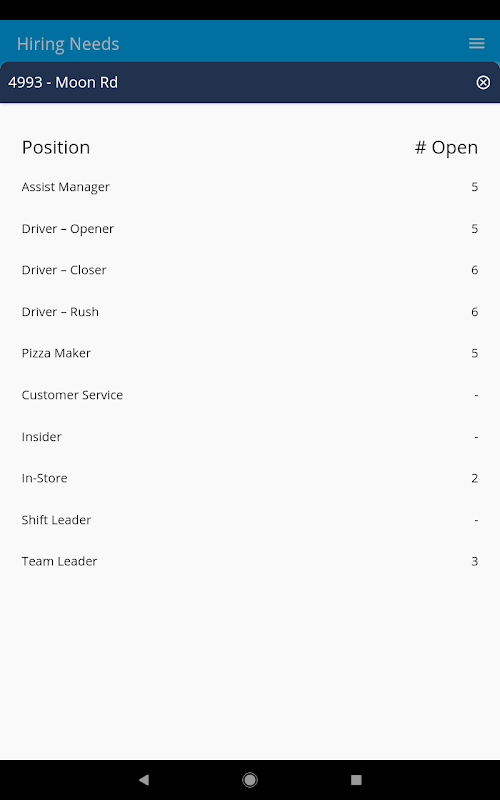This screenshot has height=800, width=500.
Task: Tap the Android back navigation button
Action: 144,780
